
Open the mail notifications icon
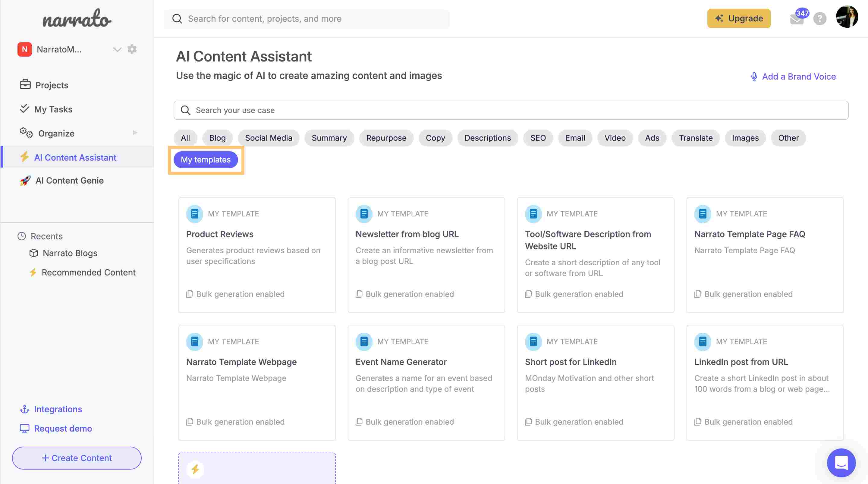point(797,19)
